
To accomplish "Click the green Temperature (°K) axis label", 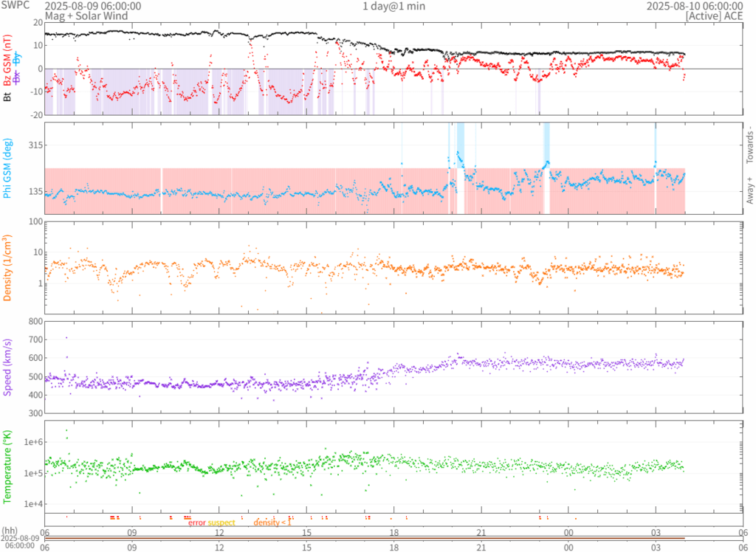I will pyautogui.click(x=9, y=466).
